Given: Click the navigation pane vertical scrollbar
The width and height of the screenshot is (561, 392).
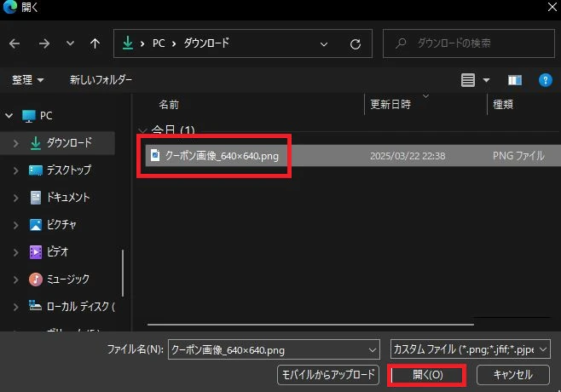Looking at the screenshot, I should click(123, 274).
